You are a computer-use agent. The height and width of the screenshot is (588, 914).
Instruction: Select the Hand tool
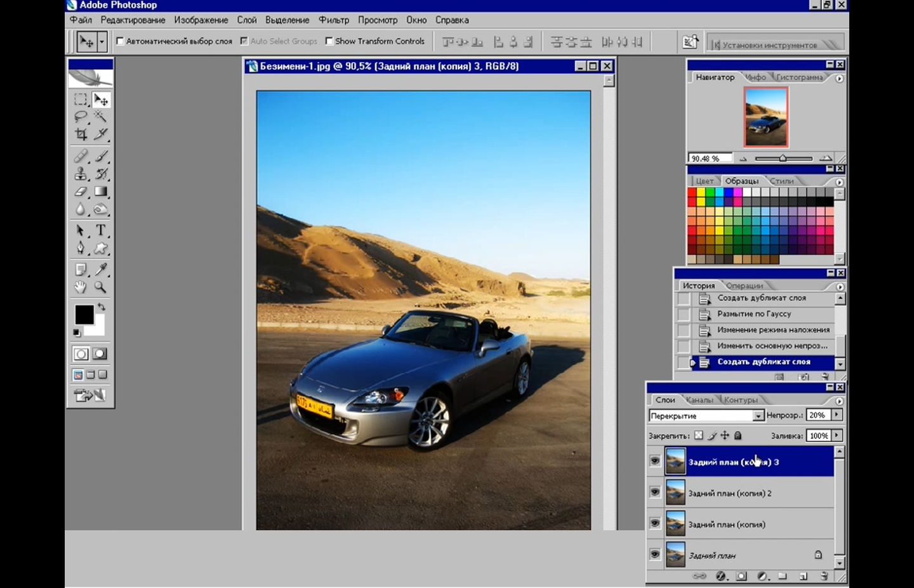[80, 287]
